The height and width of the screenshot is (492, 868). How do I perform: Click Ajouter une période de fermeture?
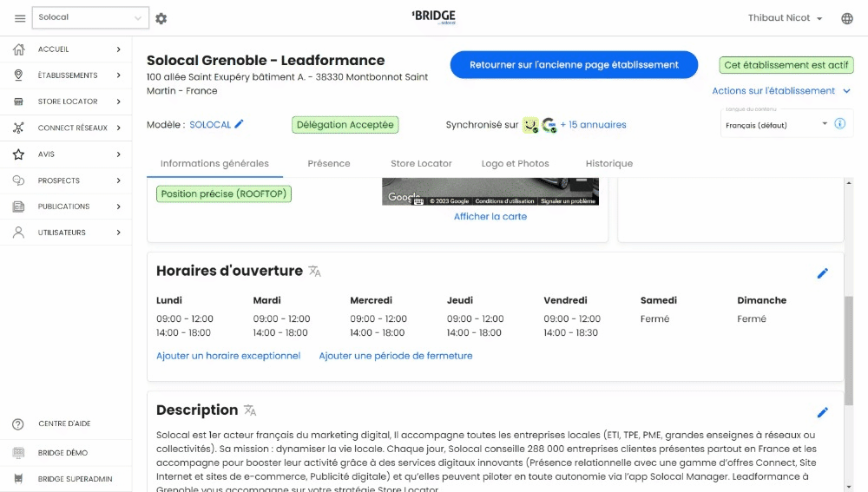tap(396, 356)
